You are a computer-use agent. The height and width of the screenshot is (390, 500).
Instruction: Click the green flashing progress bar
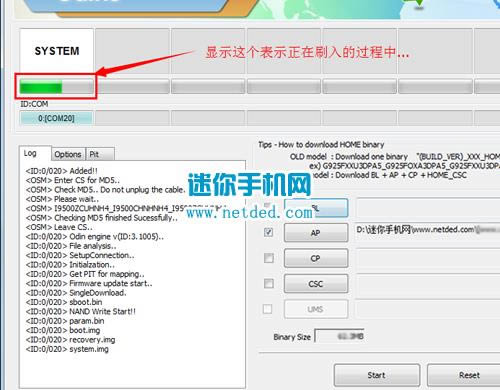tap(56, 87)
